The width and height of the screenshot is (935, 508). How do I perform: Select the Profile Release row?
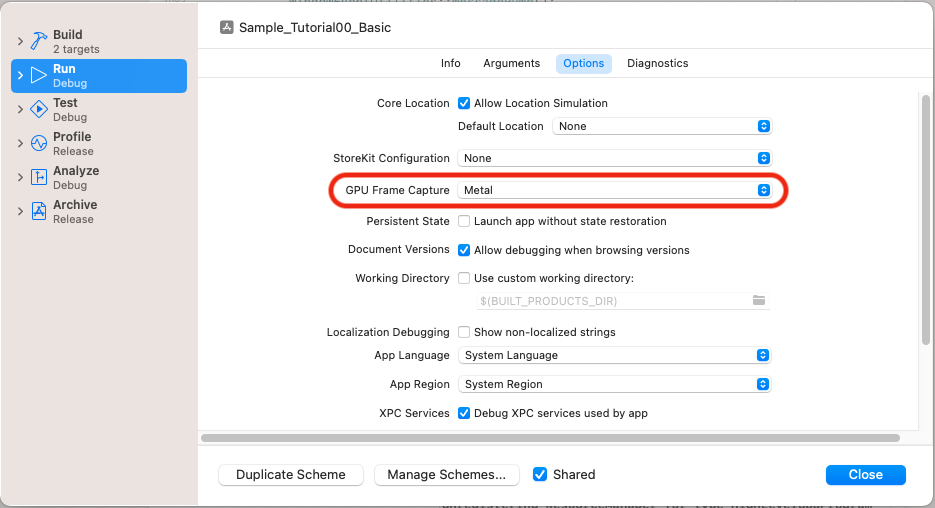(x=99, y=144)
